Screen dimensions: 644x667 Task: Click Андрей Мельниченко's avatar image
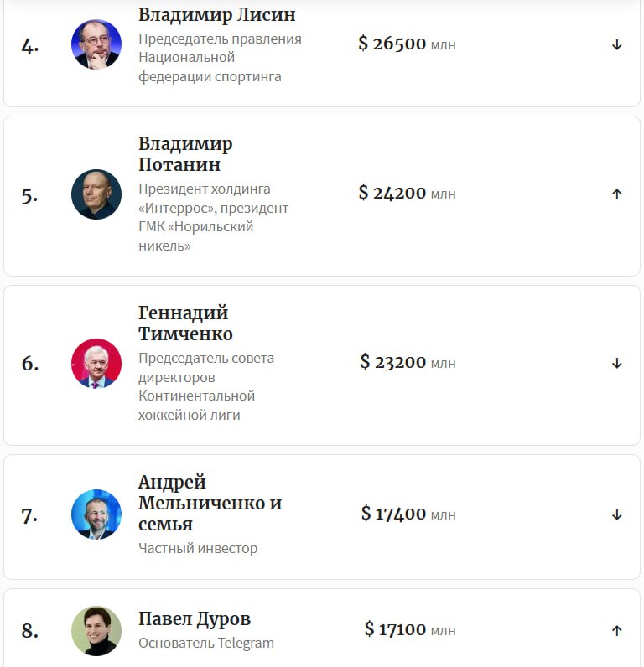click(x=96, y=514)
